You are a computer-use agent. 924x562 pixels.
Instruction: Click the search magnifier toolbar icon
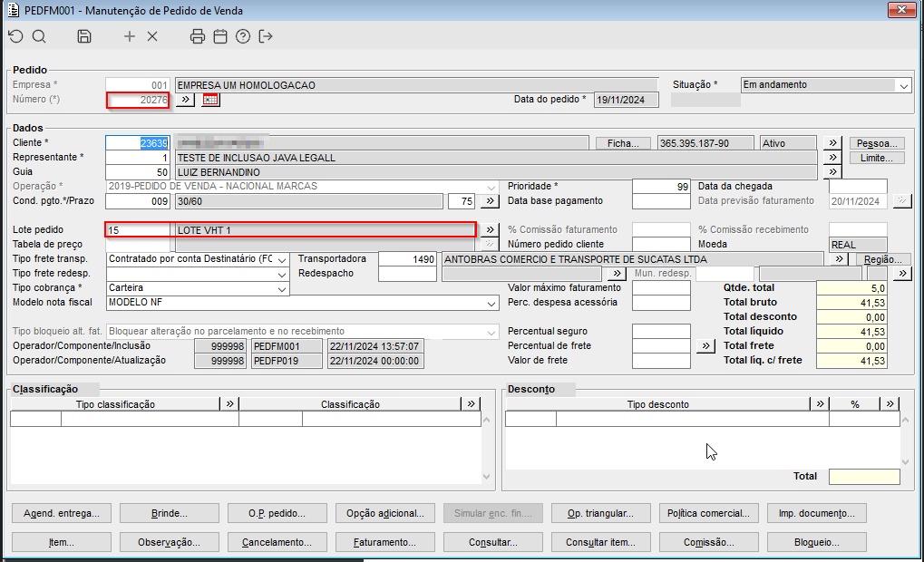(x=39, y=36)
